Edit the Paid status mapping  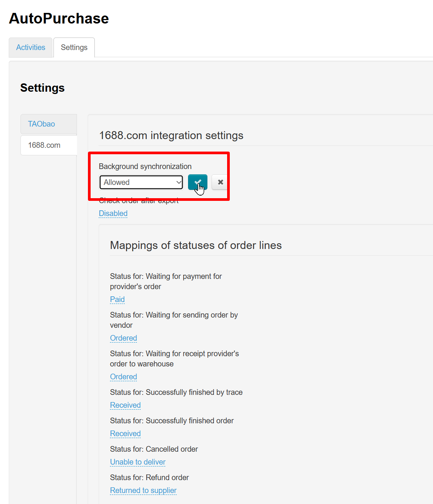[x=117, y=299]
